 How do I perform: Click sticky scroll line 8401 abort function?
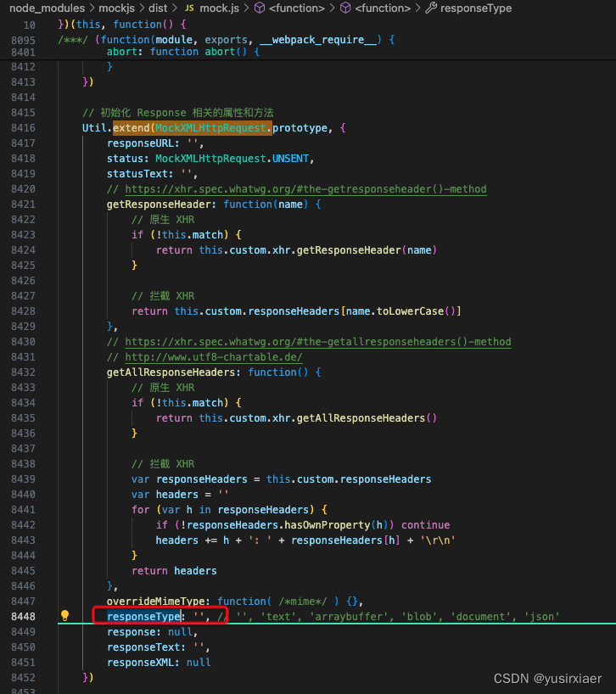[182, 52]
